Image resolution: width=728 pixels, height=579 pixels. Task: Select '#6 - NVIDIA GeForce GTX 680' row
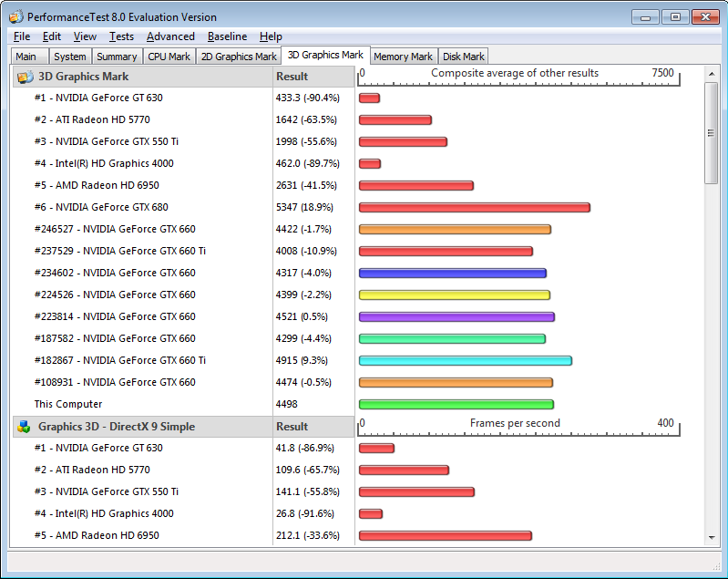pos(101,207)
